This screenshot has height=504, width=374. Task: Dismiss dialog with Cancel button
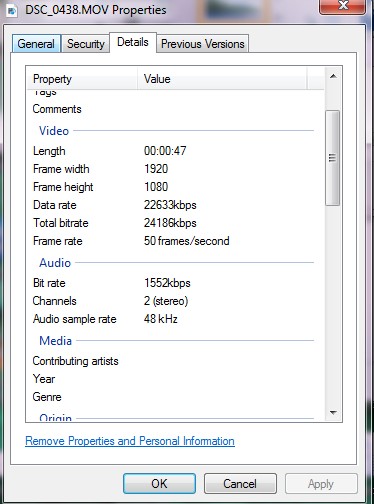click(240, 484)
